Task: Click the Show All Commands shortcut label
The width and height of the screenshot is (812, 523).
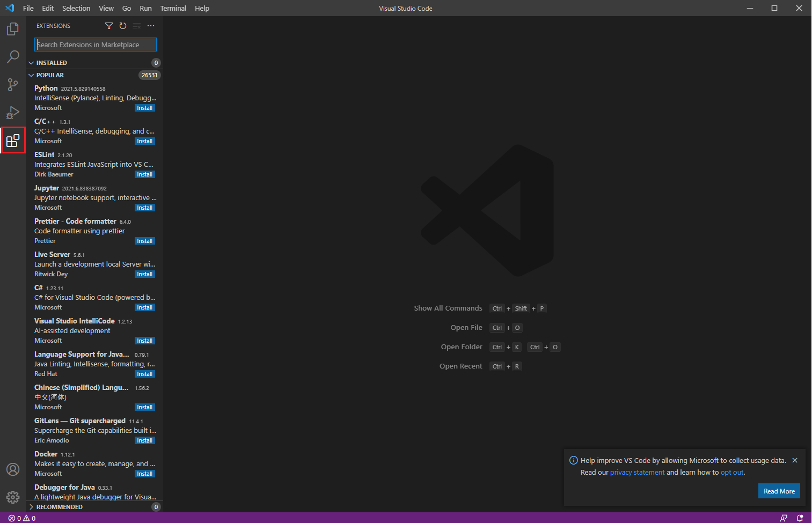Action: 448,308
